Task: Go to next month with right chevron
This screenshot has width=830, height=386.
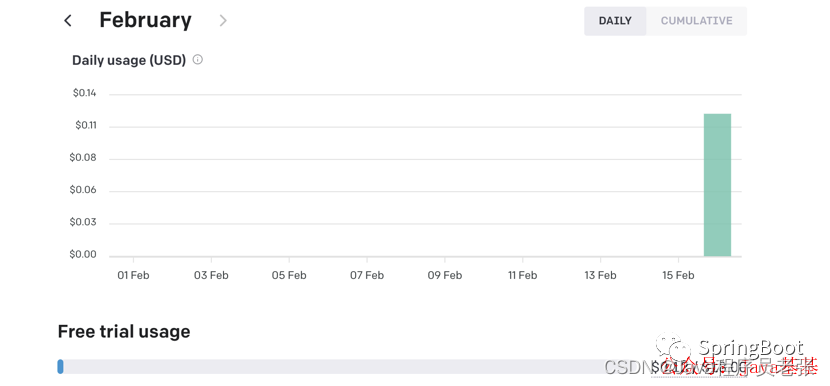Action: (223, 21)
